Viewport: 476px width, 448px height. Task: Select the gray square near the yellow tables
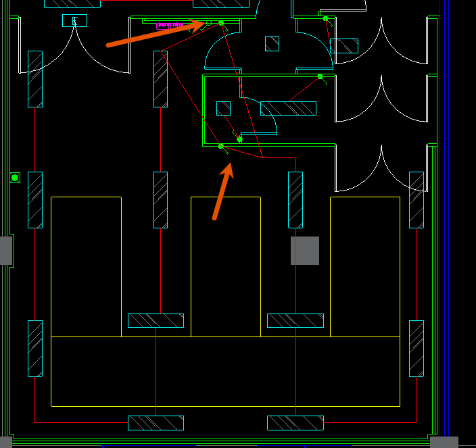pos(305,251)
